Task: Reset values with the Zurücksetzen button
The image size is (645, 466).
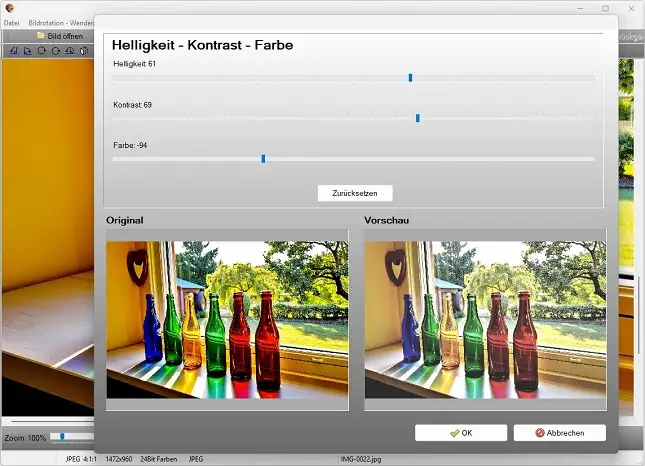Action: [355, 193]
